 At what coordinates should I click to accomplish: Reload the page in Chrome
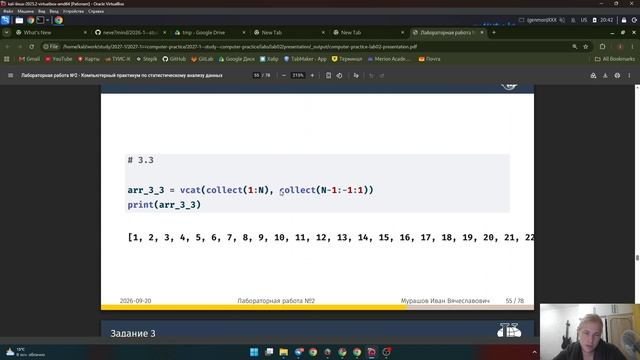[31, 47]
